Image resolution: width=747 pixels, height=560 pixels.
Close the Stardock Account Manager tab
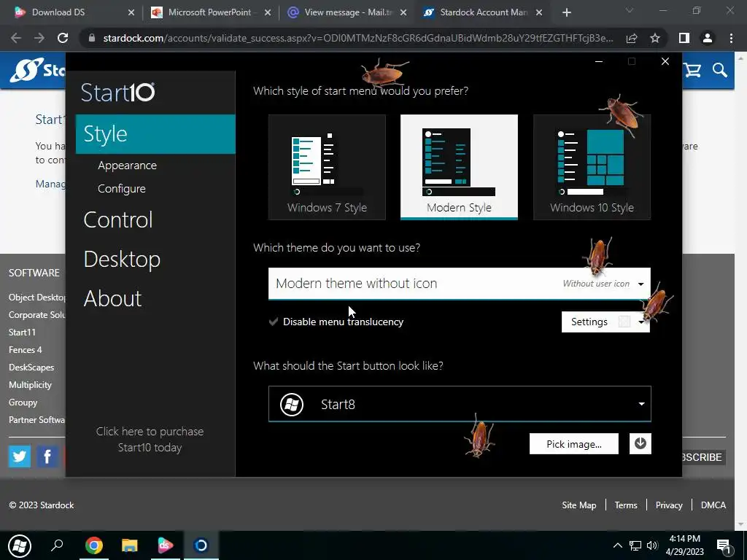[x=539, y=13]
